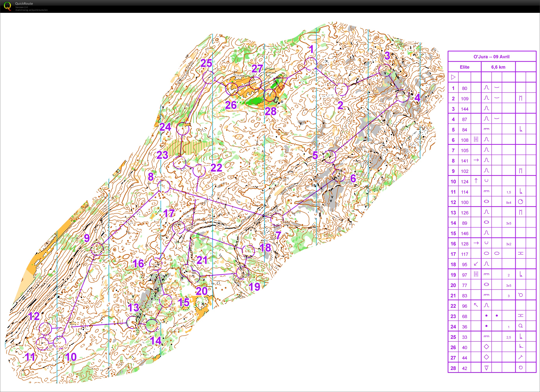Viewport: 540px width, 392px height.
Task: Click control circle 12 on the map
Action: (x=45, y=329)
